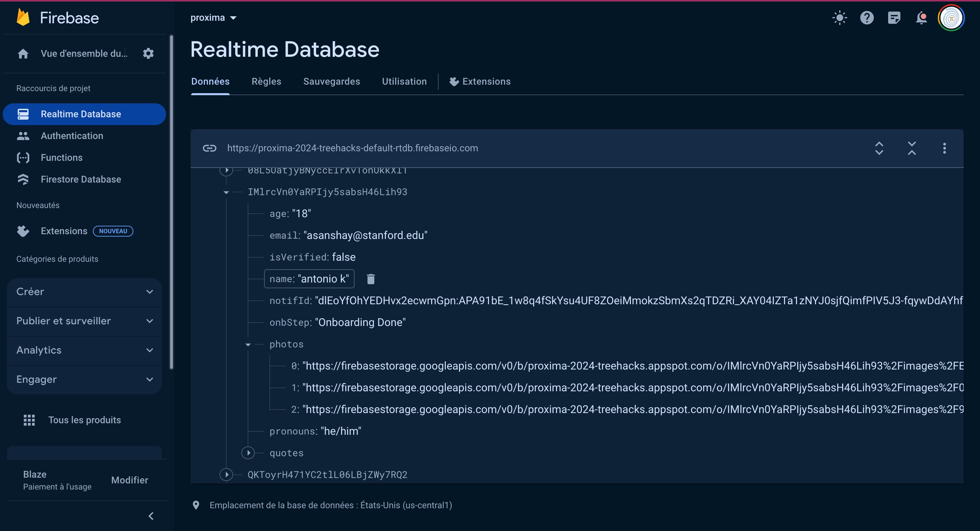Open Tous les produits link
Screen dimensions: 980x531
84,420
